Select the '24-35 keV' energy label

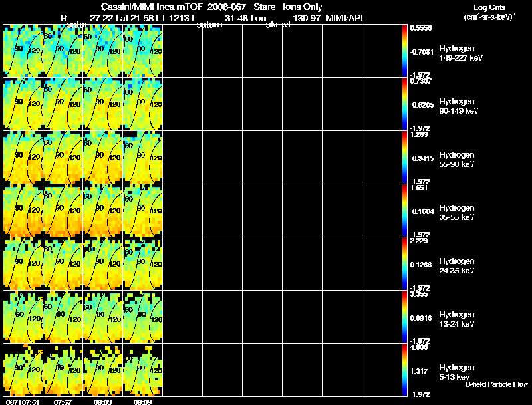pos(457,271)
